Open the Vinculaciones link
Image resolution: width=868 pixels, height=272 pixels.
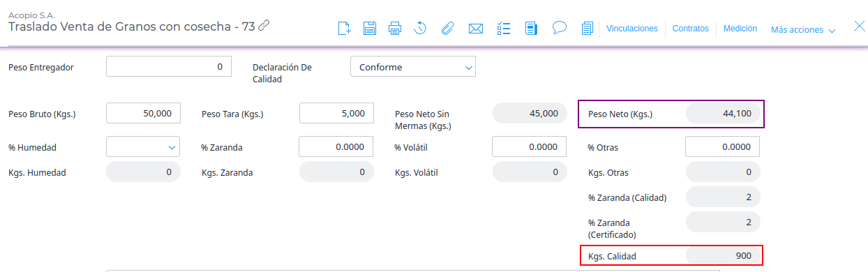[632, 29]
